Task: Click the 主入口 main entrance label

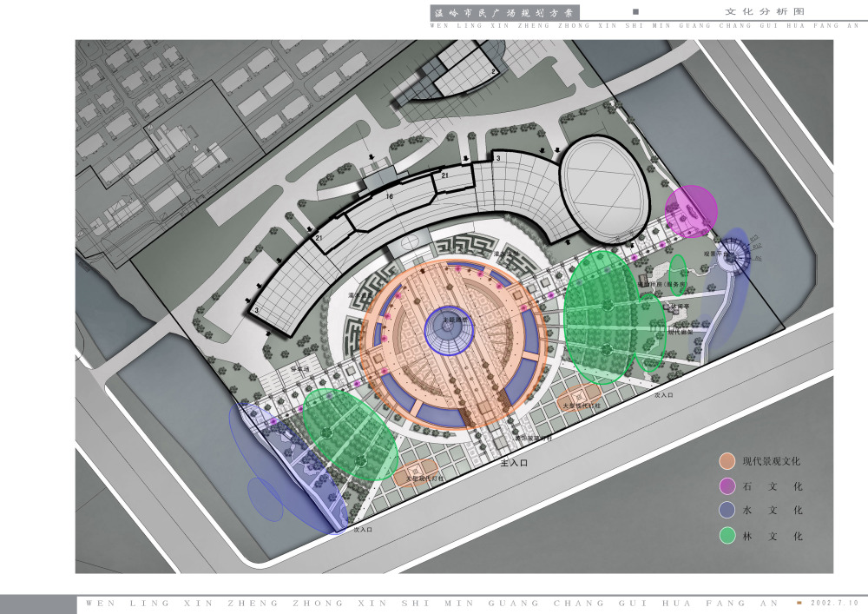Action: (514, 464)
